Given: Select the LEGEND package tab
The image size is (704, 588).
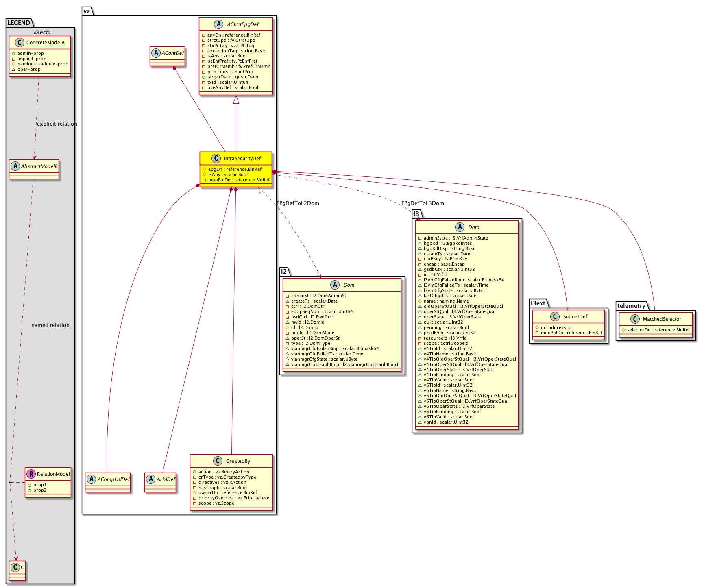Looking at the screenshot, I should [19, 23].
